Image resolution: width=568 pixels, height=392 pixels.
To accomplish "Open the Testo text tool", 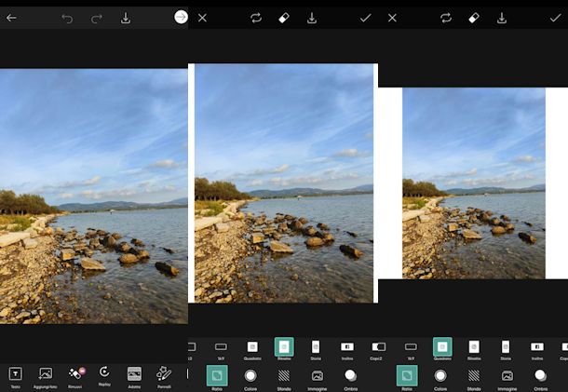I will coord(15,376).
